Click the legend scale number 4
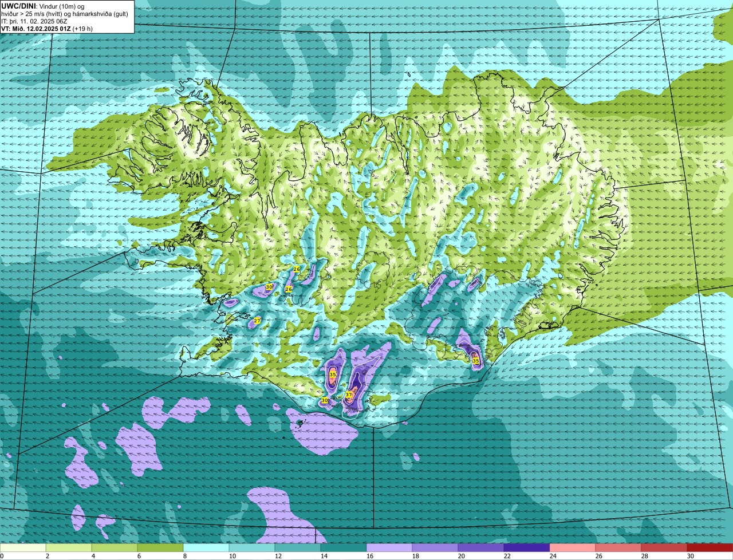733x560 pixels. coord(93,556)
